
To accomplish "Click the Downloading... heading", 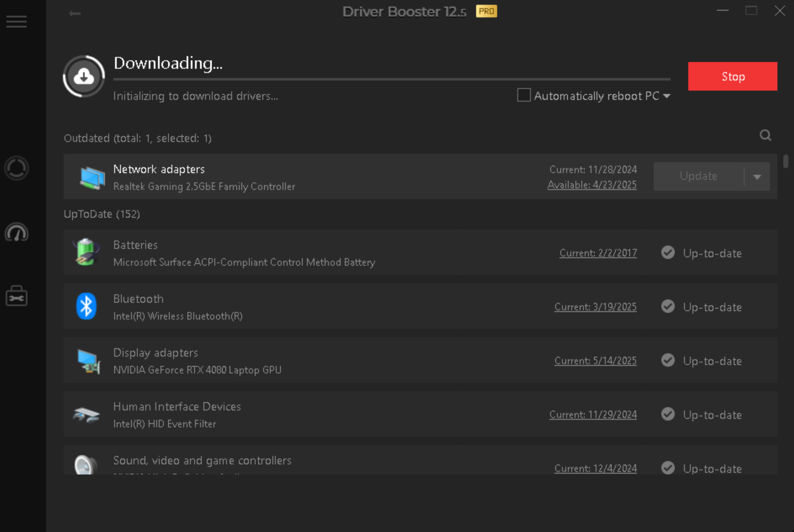I will (x=168, y=63).
